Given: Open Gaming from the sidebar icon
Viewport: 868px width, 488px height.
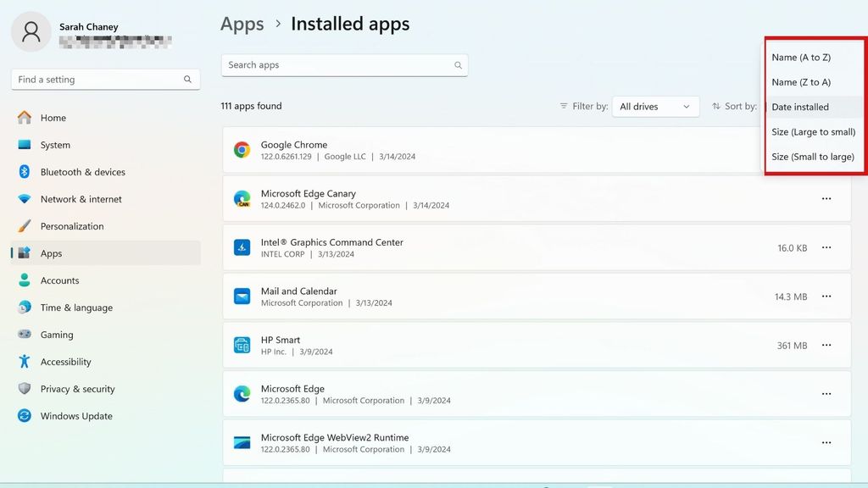Looking at the screenshot, I should 28,335.
